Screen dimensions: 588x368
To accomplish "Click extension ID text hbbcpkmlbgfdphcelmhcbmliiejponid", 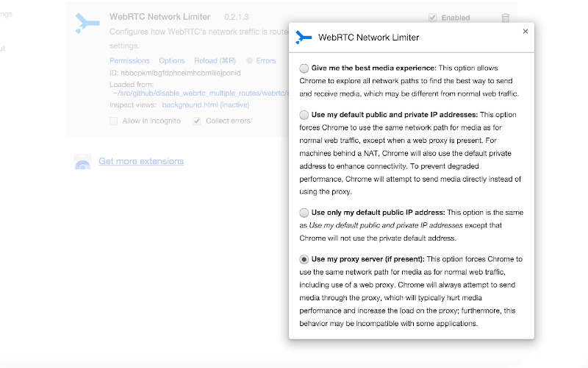I will (181, 73).
